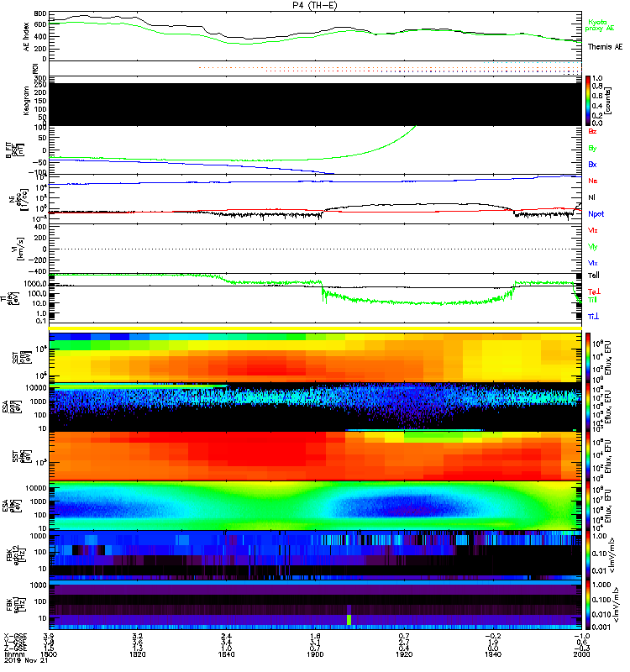Click the "1900" time axis label

click(x=315, y=654)
